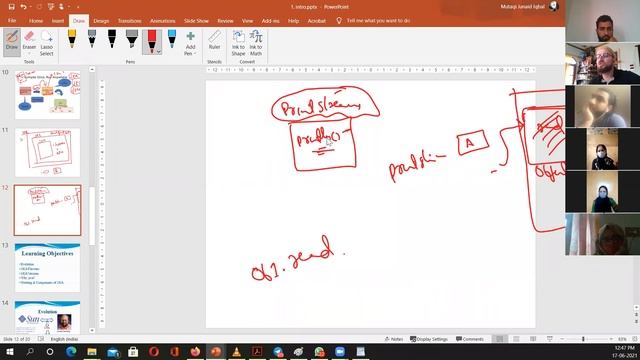
Task: Open the Slide Show tab
Action: click(196, 20)
